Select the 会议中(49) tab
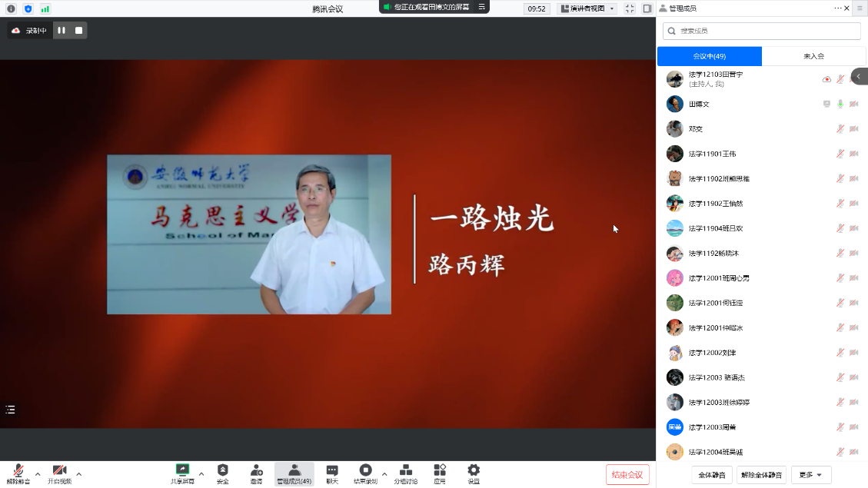Screen dimensions: 868x488 [709, 56]
